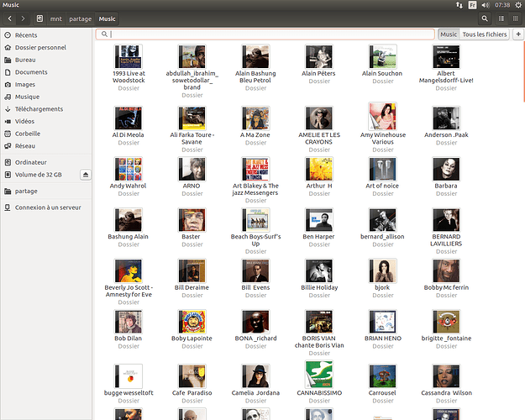Switch to grid view icon in toolbar

tap(515, 18)
